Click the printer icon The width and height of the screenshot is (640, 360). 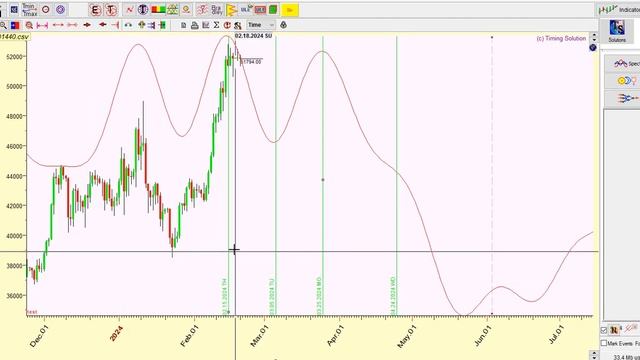(195, 25)
